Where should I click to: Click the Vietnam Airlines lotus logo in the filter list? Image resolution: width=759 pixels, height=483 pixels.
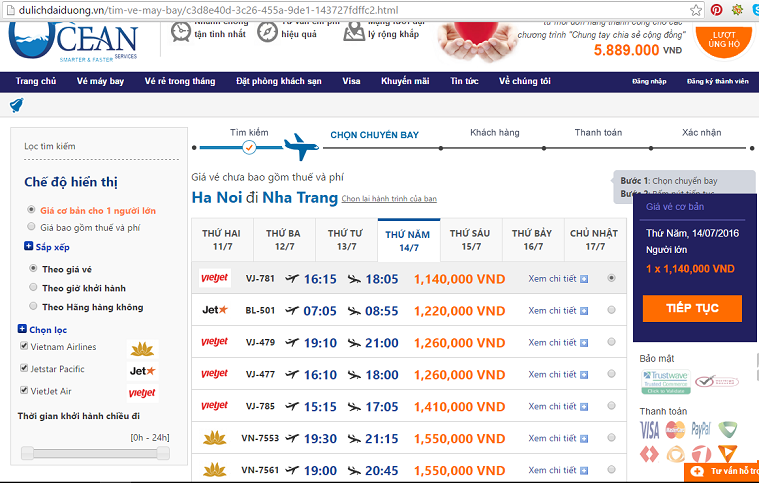(142, 349)
